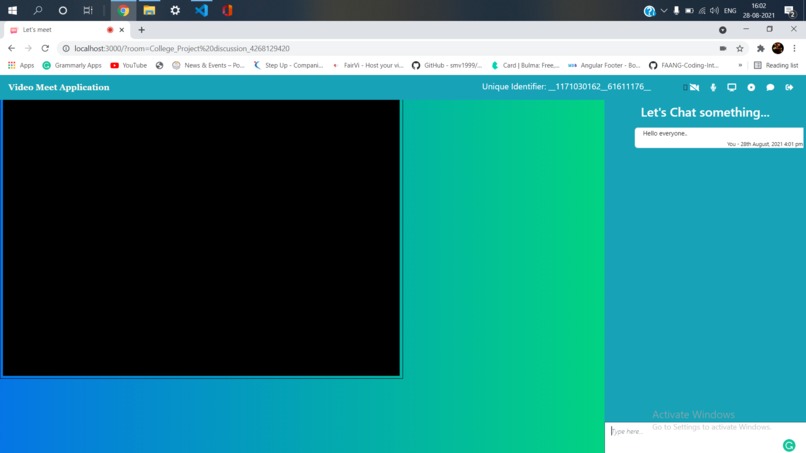
Task: Close the Let's meet tab
Action: [x=121, y=30]
